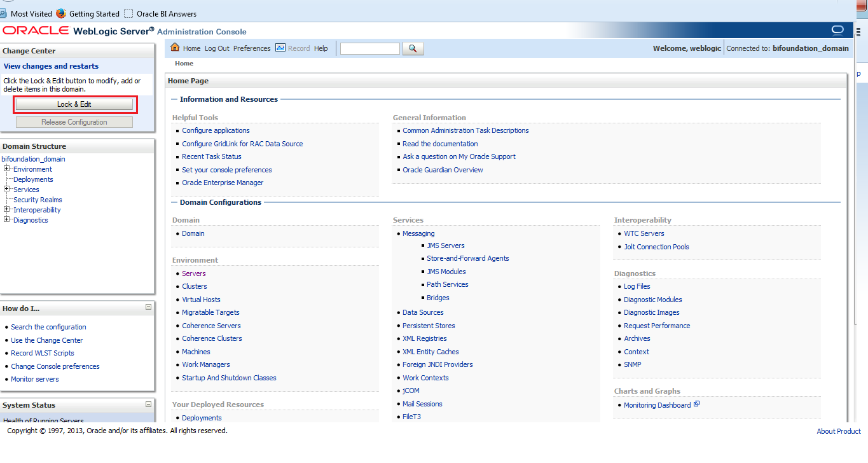The width and height of the screenshot is (868, 463).
Task: Open the Persistent Stores link
Action: 429,326
